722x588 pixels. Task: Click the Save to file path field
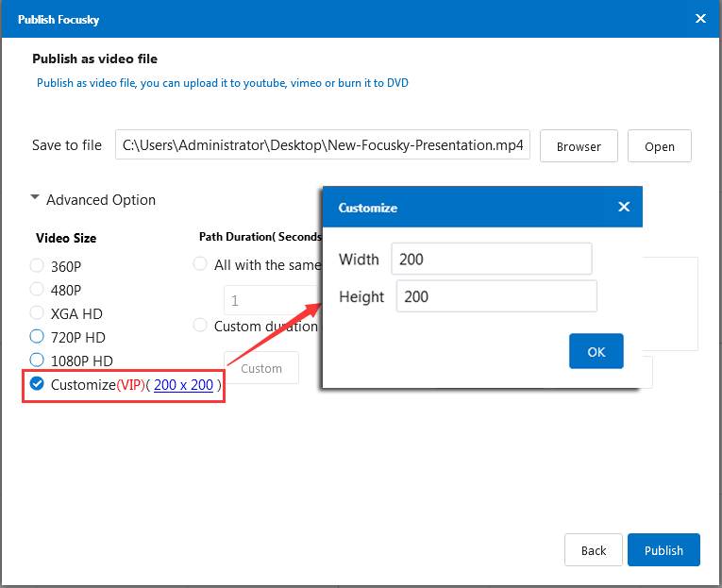coord(323,145)
